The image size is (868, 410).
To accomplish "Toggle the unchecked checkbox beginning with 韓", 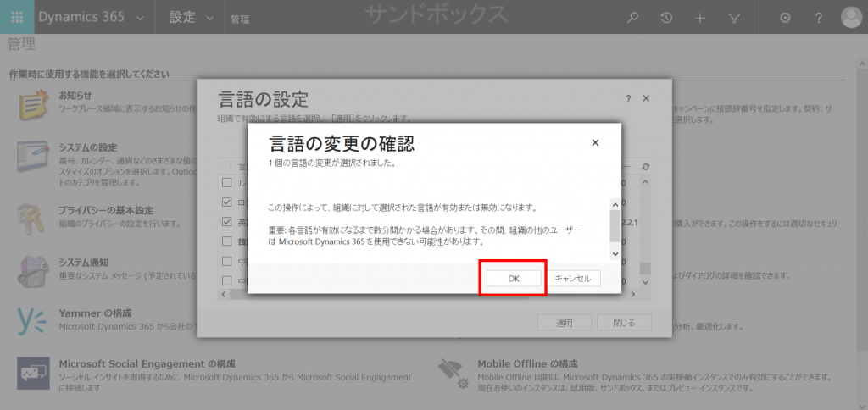I will coord(226,241).
